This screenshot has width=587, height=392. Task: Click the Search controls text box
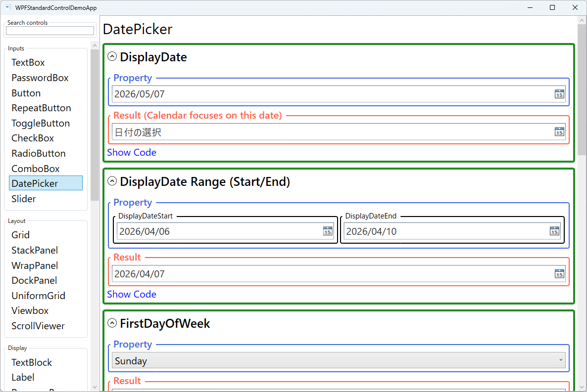[50, 31]
